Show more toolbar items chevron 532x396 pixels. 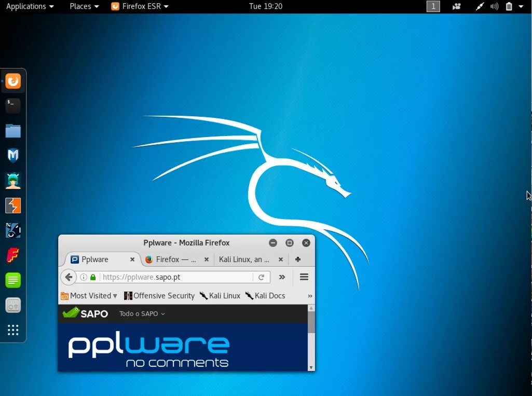(282, 277)
